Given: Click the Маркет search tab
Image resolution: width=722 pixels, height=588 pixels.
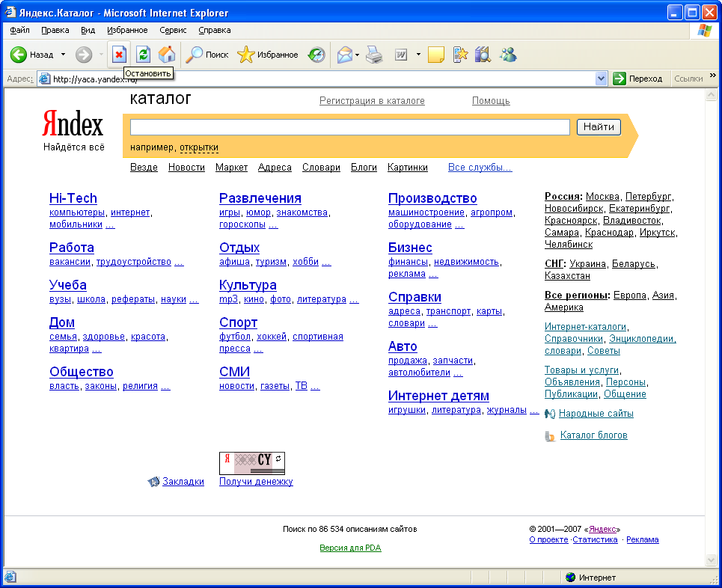Looking at the screenshot, I should tap(232, 167).
